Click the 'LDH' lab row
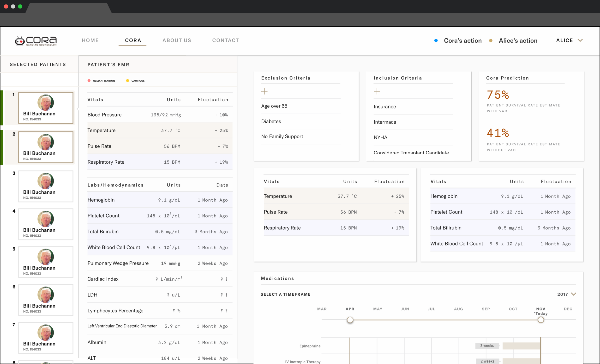 (x=160, y=295)
